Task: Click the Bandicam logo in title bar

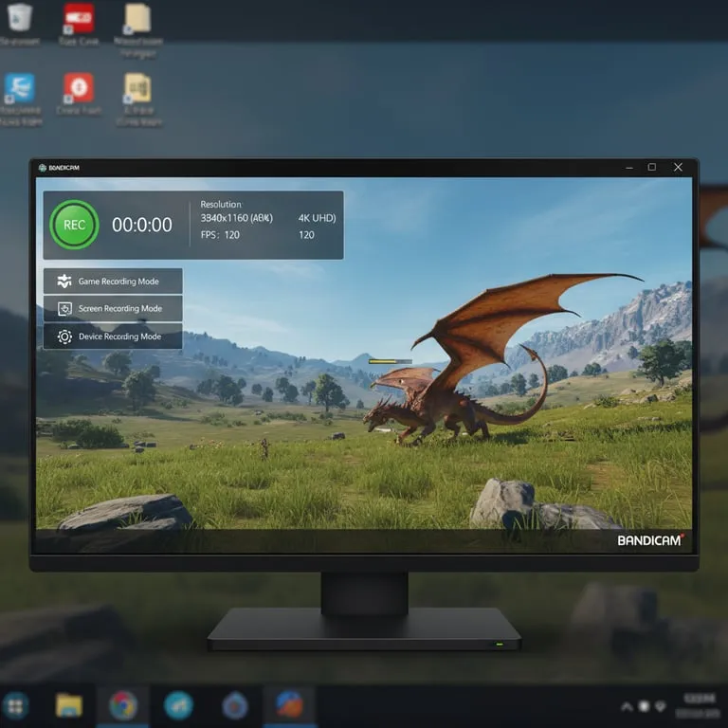Action: (44, 168)
